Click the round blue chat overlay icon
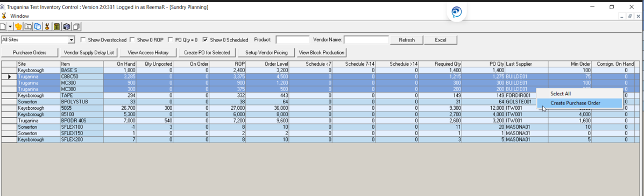 pyautogui.click(x=457, y=12)
